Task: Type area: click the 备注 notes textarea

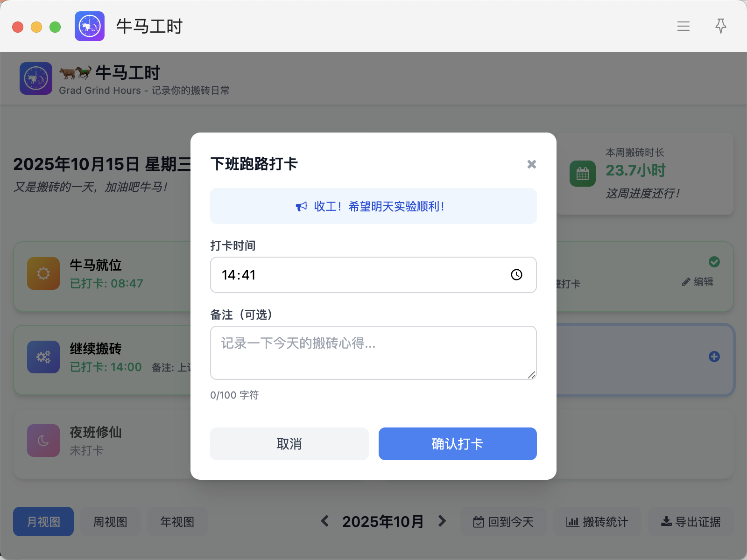Action: tap(373, 352)
